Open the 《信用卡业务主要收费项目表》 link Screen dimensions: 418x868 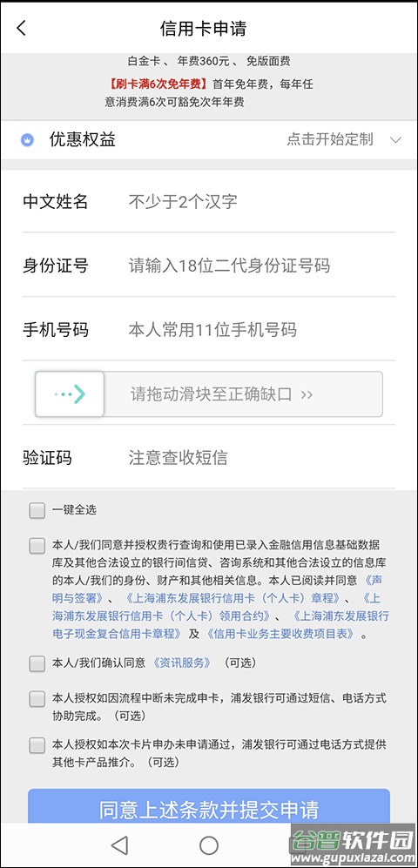[x=280, y=634]
